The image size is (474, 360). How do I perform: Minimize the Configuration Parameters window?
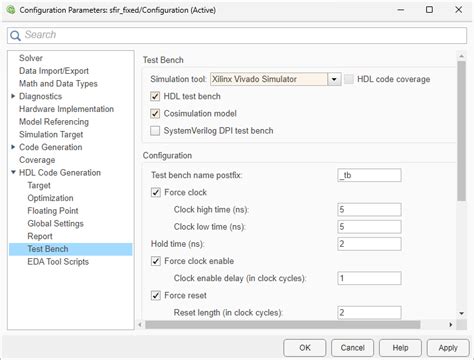(x=401, y=10)
